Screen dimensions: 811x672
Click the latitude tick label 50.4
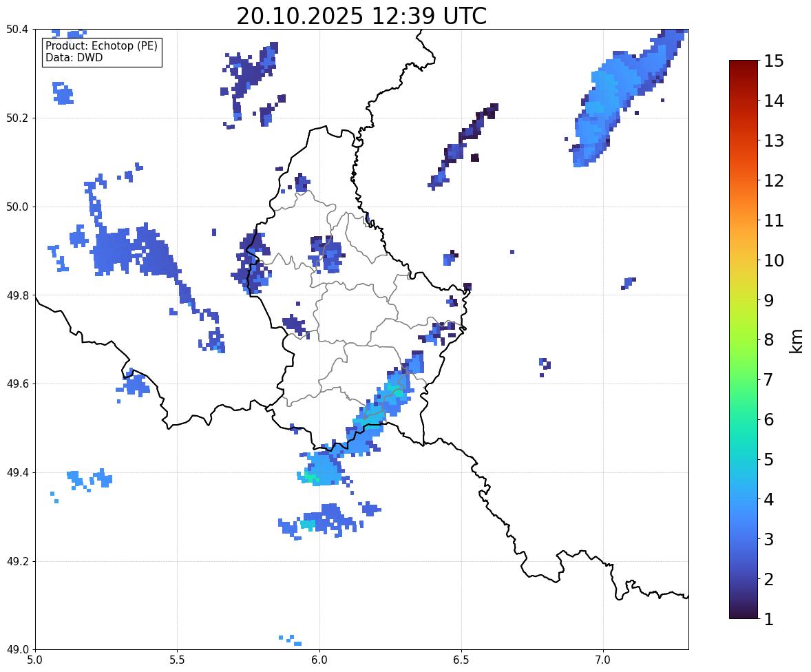point(17,30)
